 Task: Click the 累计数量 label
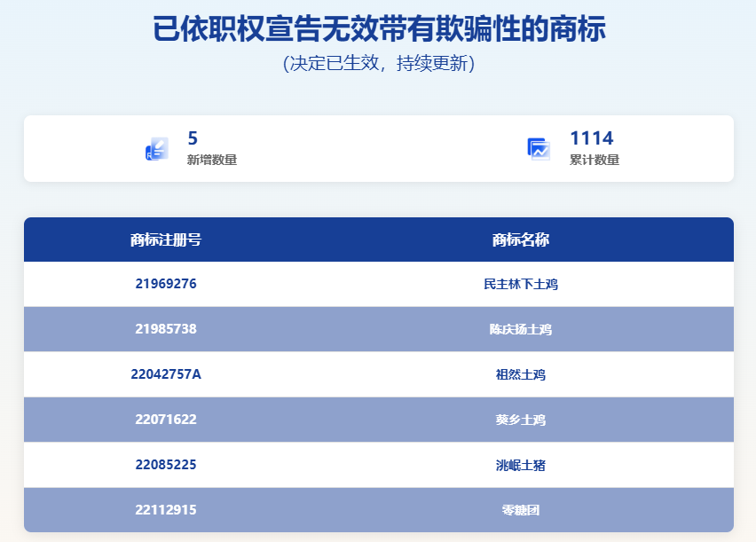tap(594, 161)
